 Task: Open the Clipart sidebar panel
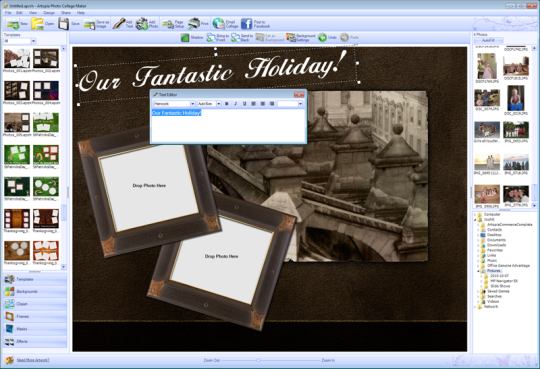pos(34,304)
